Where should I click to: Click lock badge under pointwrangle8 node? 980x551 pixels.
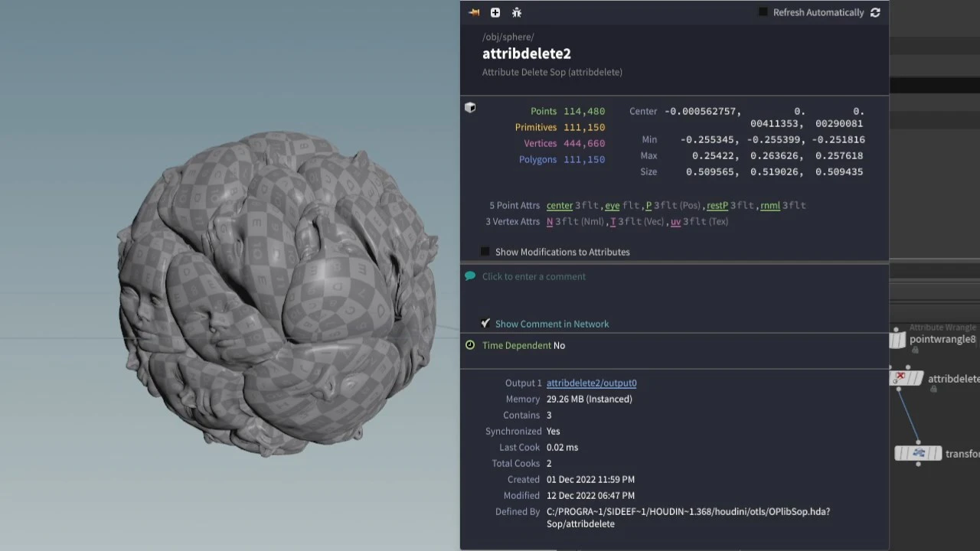click(x=915, y=350)
